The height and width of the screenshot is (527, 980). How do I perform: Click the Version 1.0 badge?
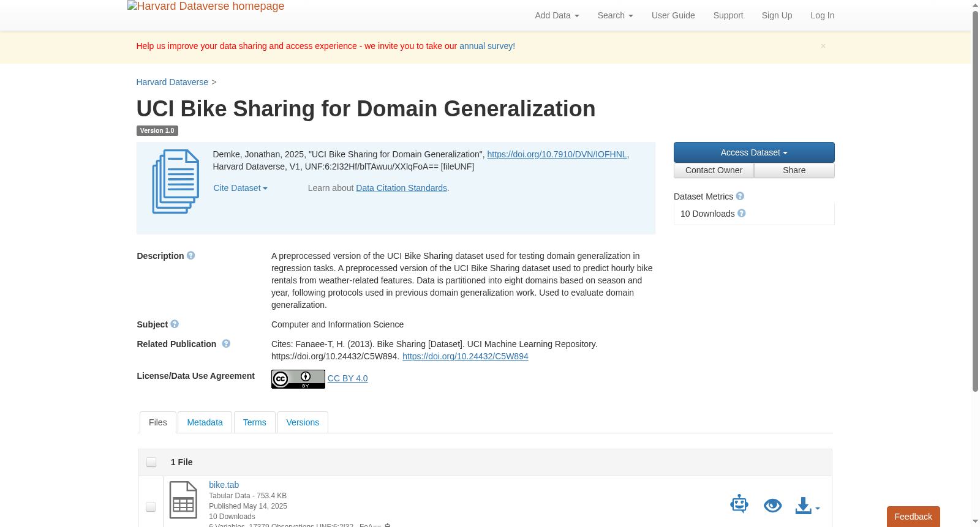pyautogui.click(x=157, y=130)
